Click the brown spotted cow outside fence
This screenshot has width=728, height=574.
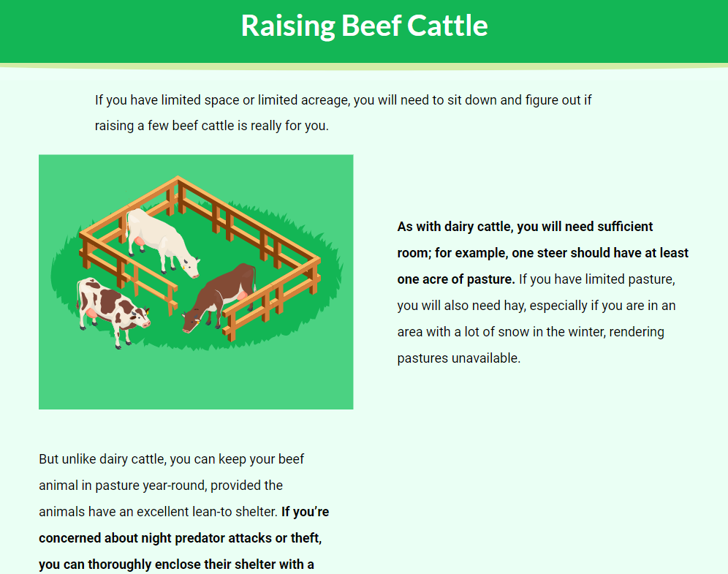click(113, 311)
